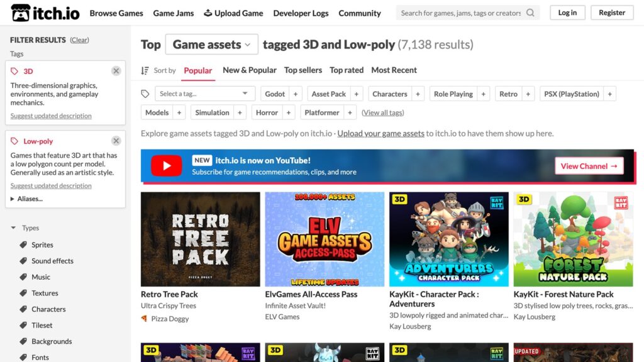Click Suggest updated description under 3D
The image size is (644, 362).
(51, 116)
